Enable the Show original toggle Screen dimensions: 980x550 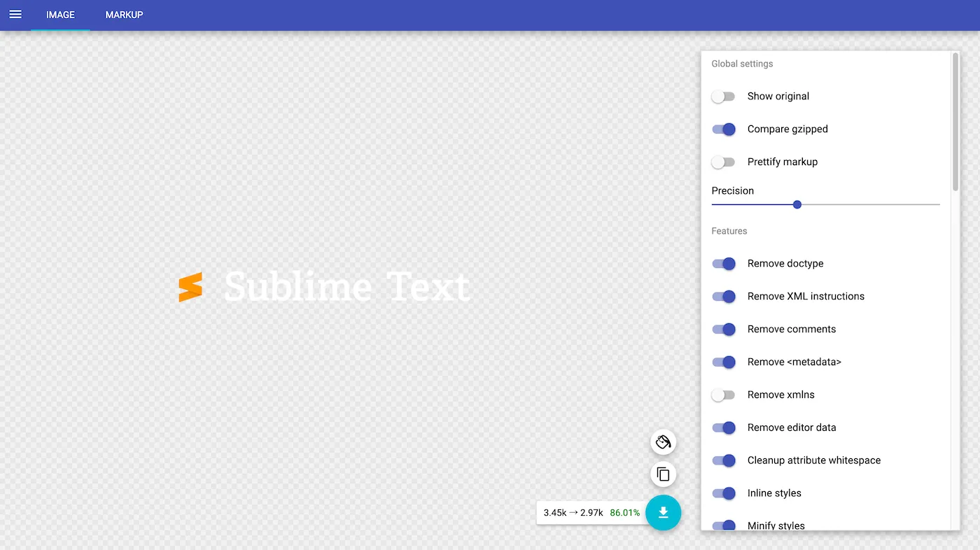point(723,97)
